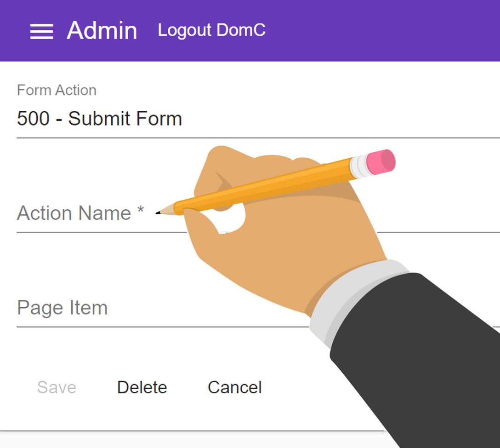Click the disabled Save button
This screenshot has width=500, height=448.
pos(57,388)
